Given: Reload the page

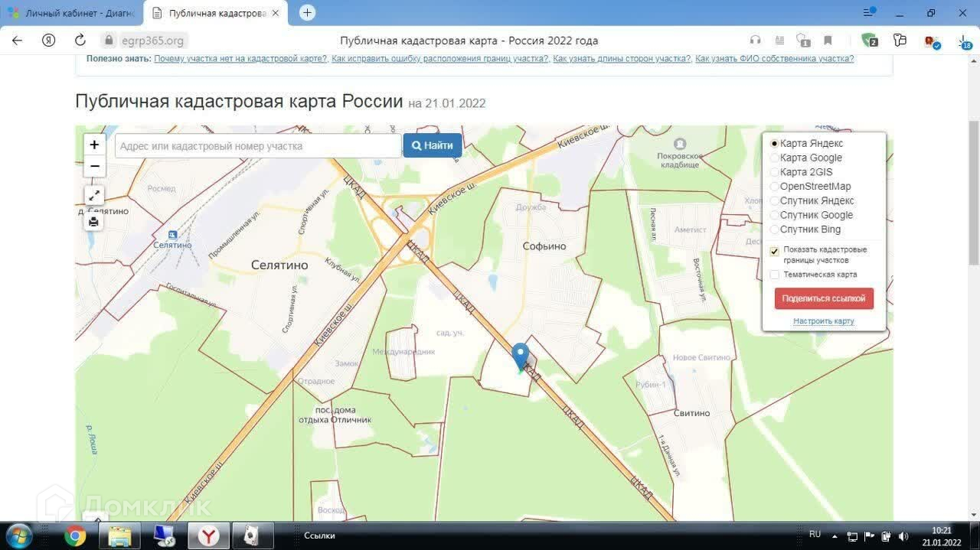Looking at the screenshot, I should (x=80, y=41).
